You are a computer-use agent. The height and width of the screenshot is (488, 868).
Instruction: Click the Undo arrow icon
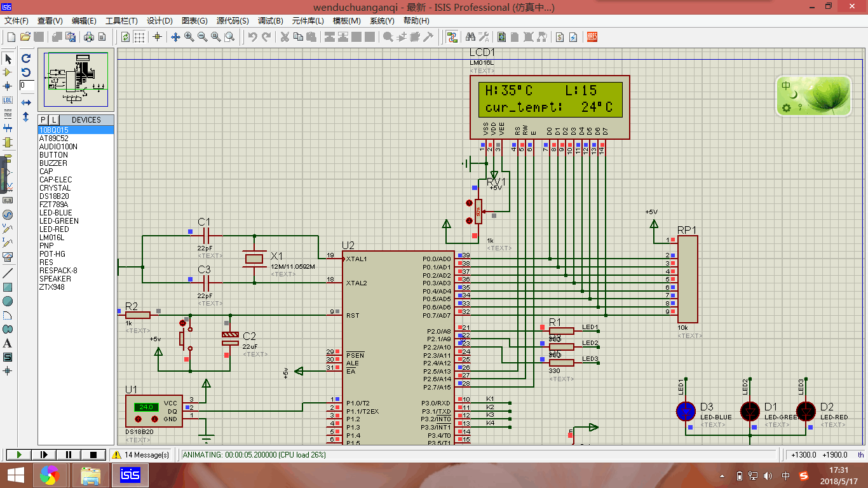(x=252, y=37)
